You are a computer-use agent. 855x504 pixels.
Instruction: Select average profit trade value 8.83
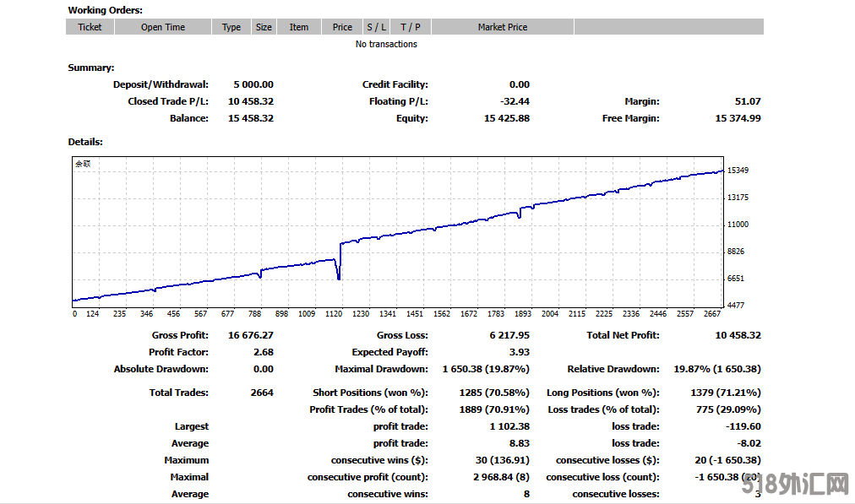click(x=520, y=443)
